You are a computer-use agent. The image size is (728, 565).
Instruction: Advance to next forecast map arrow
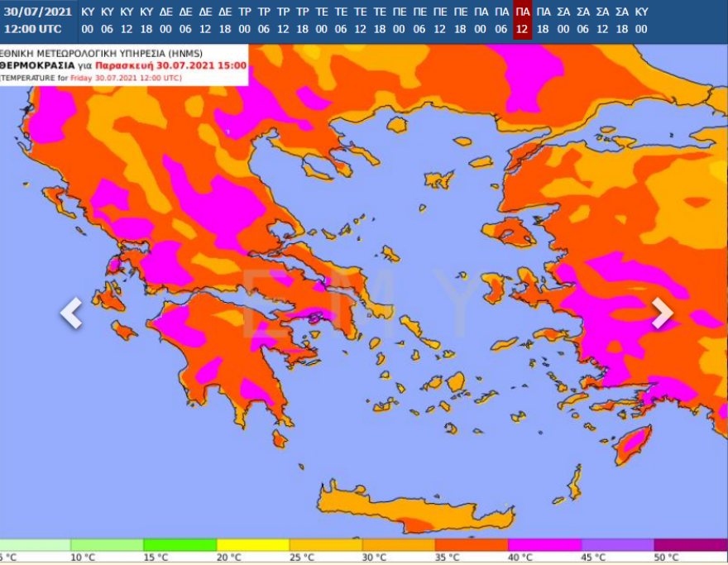click(662, 313)
